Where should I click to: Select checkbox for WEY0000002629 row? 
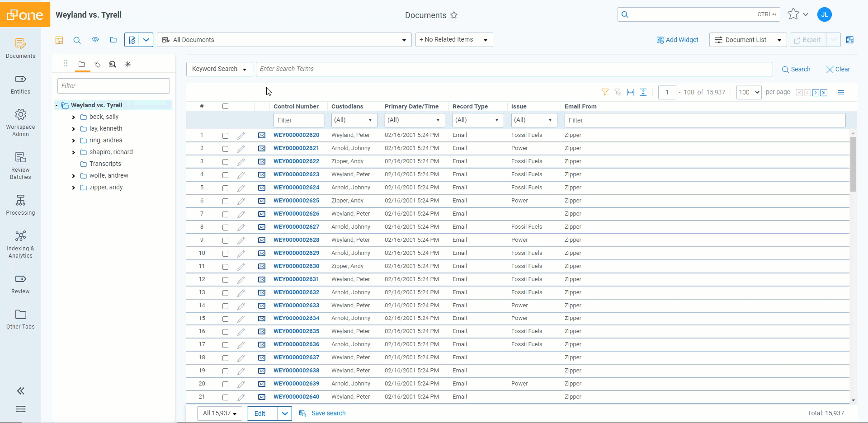pyautogui.click(x=225, y=254)
